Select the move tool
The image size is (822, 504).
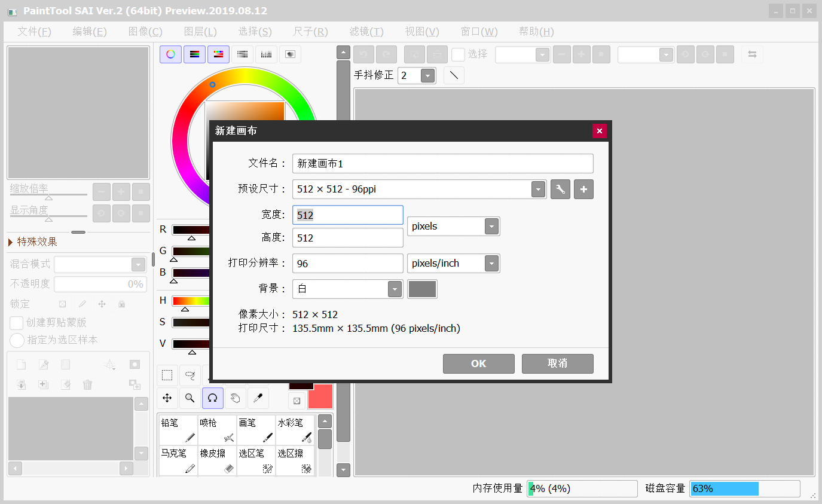coord(167,398)
